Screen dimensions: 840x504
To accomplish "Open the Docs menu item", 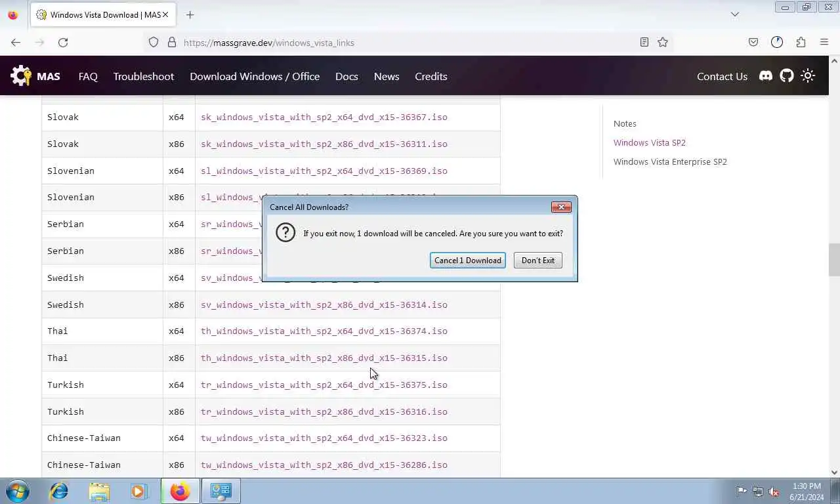I will pyautogui.click(x=346, y=76).
